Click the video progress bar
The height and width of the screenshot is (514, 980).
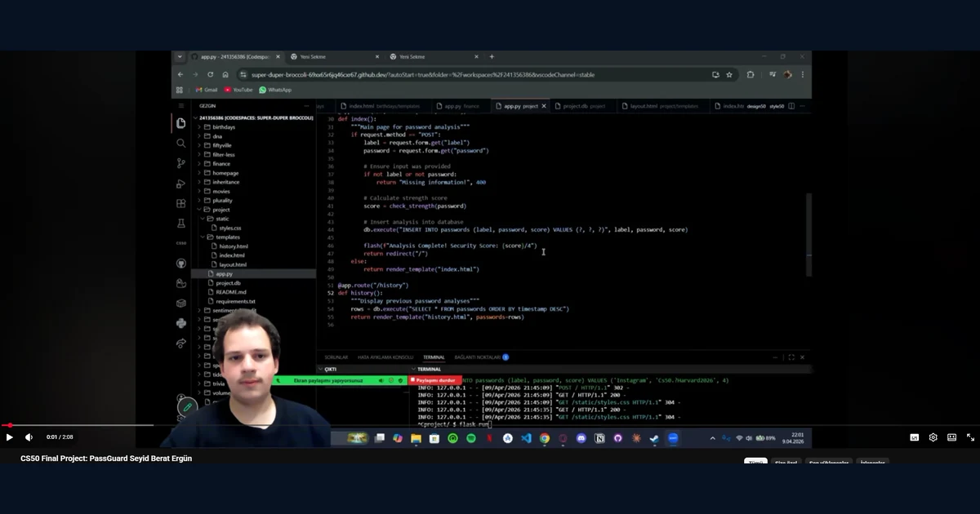[490, 425]
